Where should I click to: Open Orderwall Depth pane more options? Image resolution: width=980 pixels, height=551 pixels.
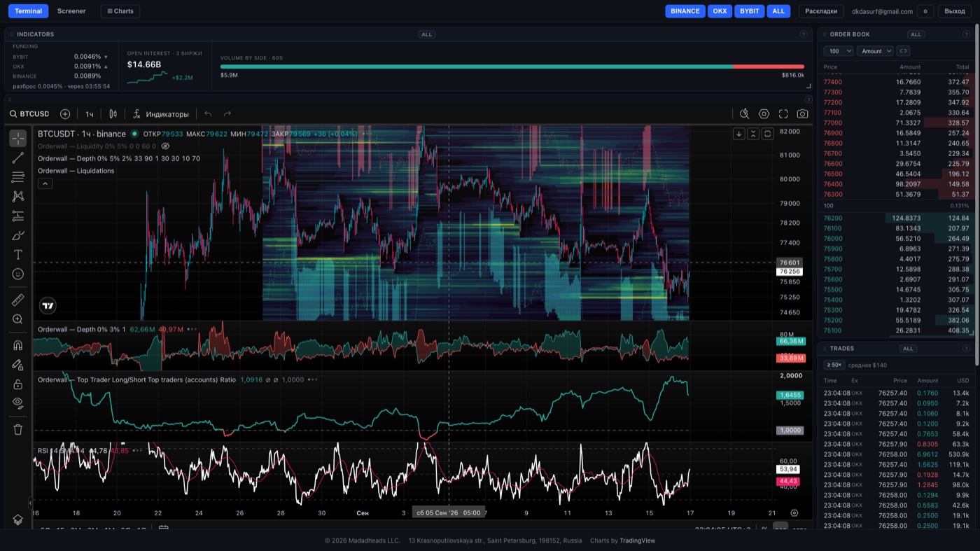pos(192,329)
